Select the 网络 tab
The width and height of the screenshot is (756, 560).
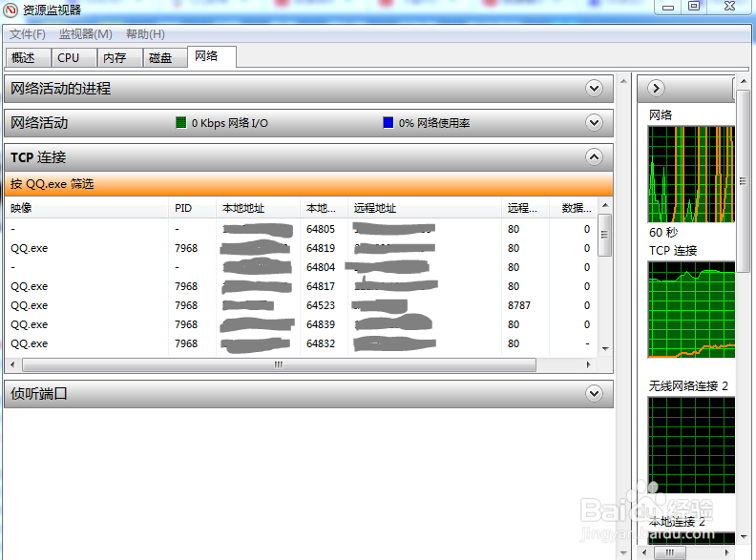pos(212,57)
